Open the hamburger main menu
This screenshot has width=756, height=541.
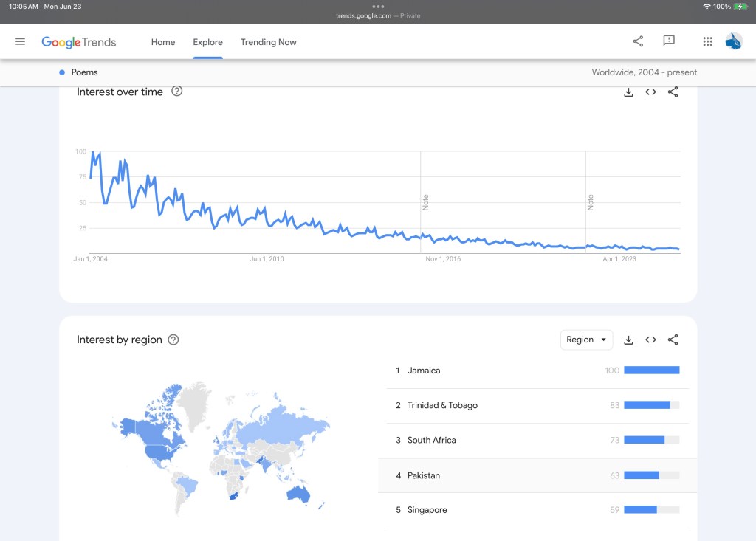20,42
